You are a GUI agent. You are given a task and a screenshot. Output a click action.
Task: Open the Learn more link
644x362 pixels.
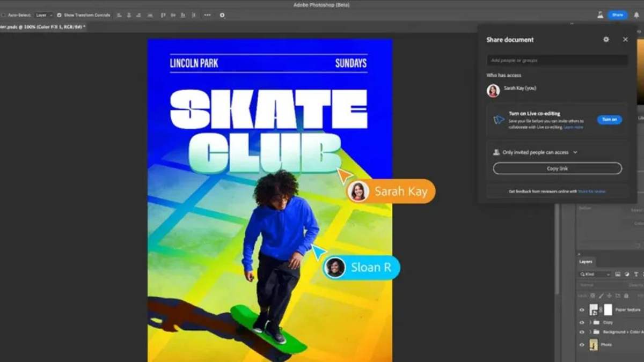573,127
